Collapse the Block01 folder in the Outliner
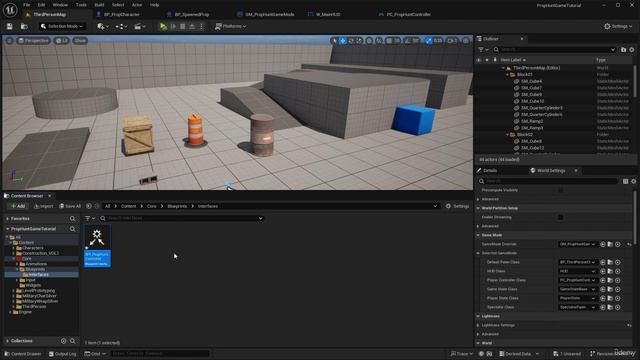This screenshot has width=640, height=360. (x=507, y=75)
